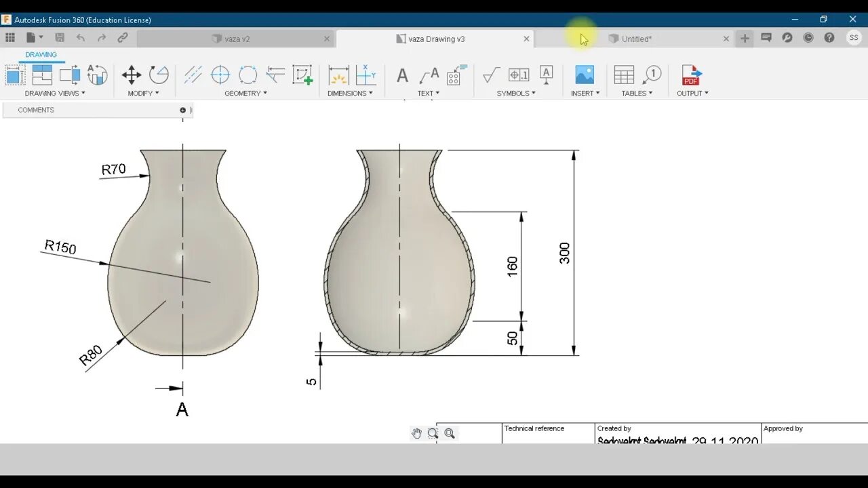Expand the Insert dropdown

click(585, 94)
